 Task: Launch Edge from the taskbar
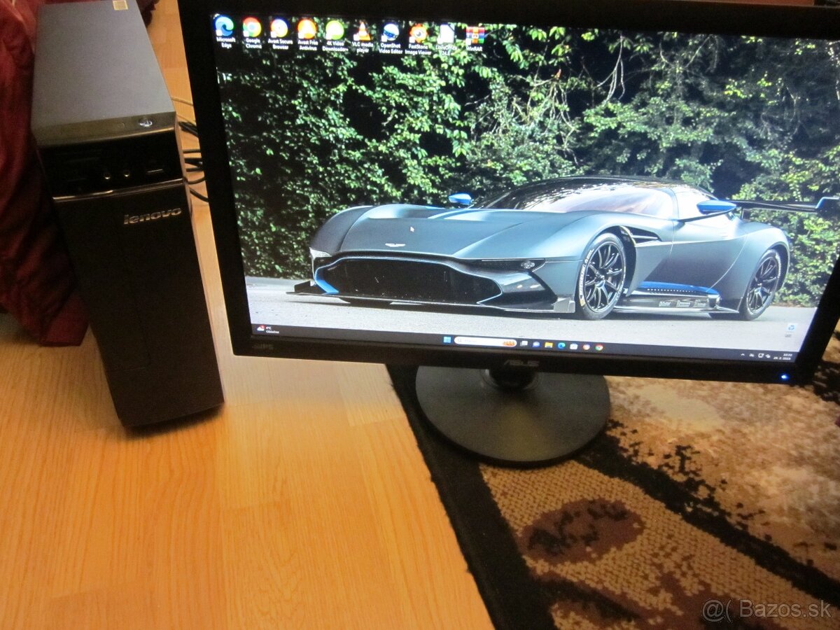(x=561, y=345)
